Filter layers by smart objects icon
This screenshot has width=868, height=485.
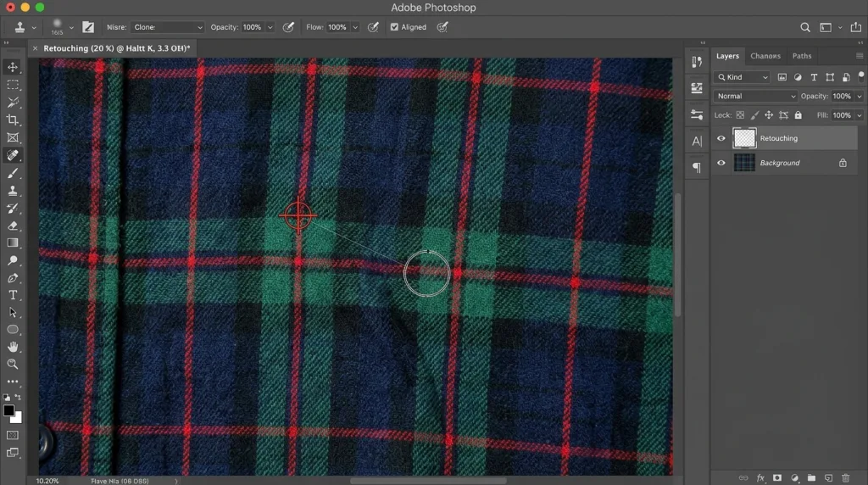(x=846, y=77)
